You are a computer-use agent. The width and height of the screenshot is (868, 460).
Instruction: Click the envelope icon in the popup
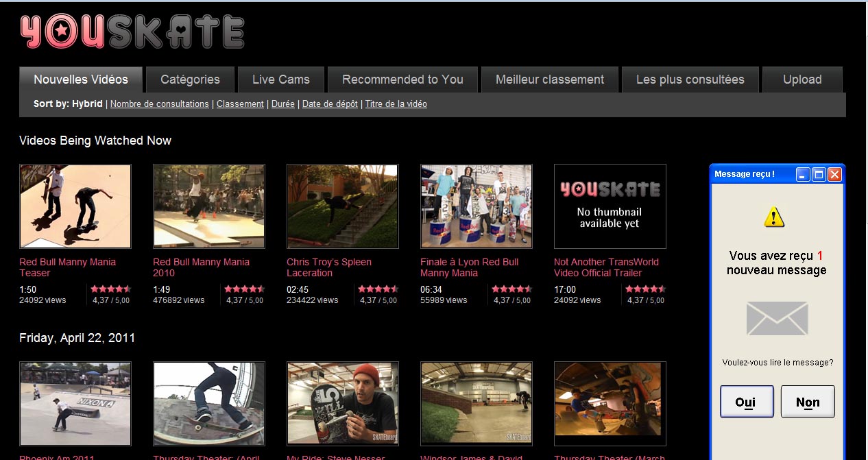pos(777,319)
